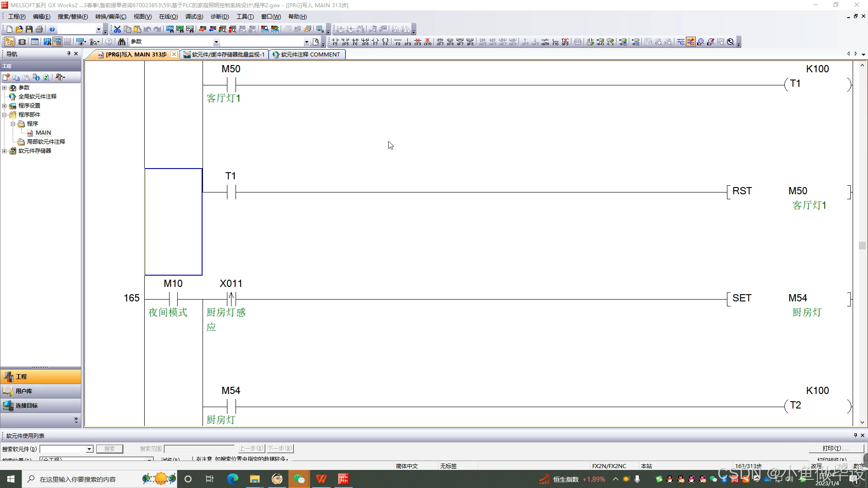Select MAIN program in project tree
The width and height of the screenshot is (868, 488).
[x=43, y=133]
